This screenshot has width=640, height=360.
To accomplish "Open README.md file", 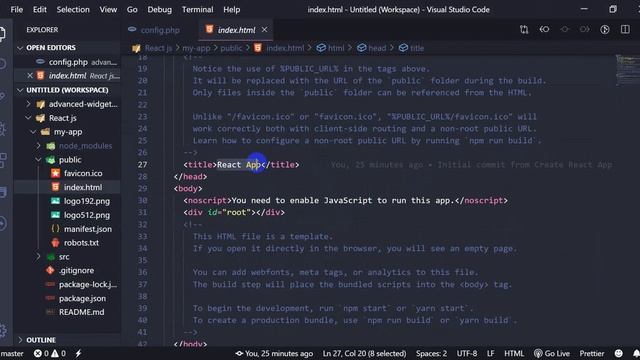I will (x=81, y=312).
